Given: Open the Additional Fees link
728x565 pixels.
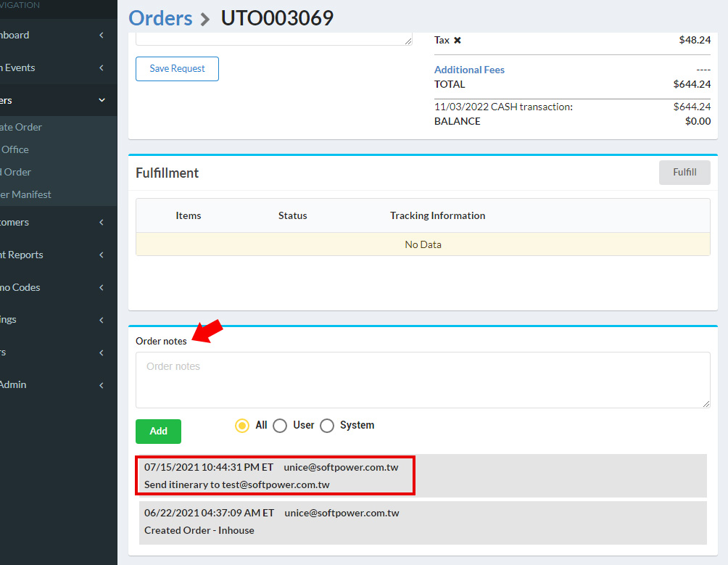Looking at the screenshot, I should click(469, 70).
